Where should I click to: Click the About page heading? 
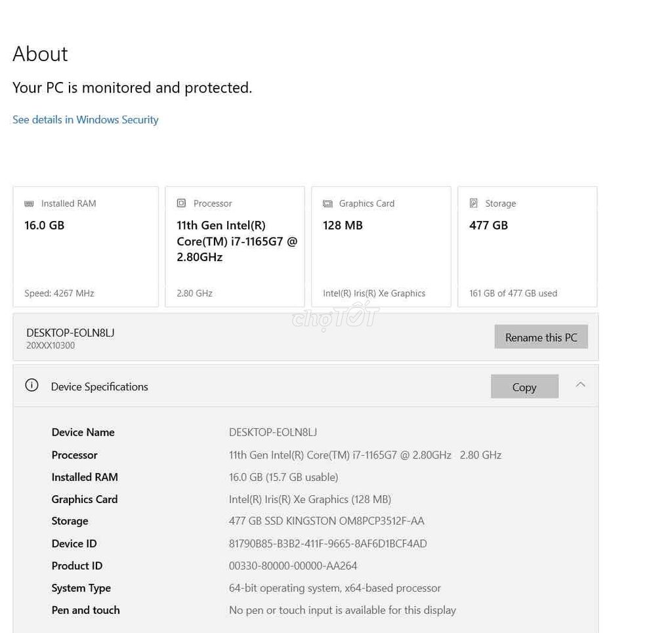click(x=40, y=54)
